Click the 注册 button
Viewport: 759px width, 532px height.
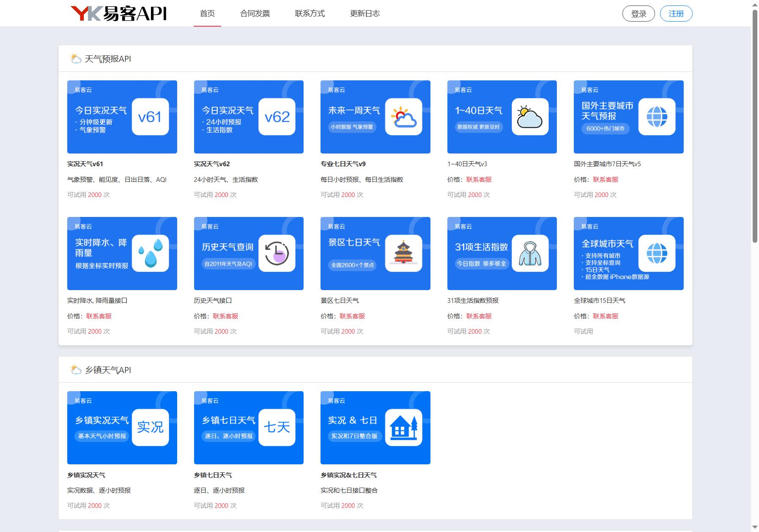tap(676, 14)
